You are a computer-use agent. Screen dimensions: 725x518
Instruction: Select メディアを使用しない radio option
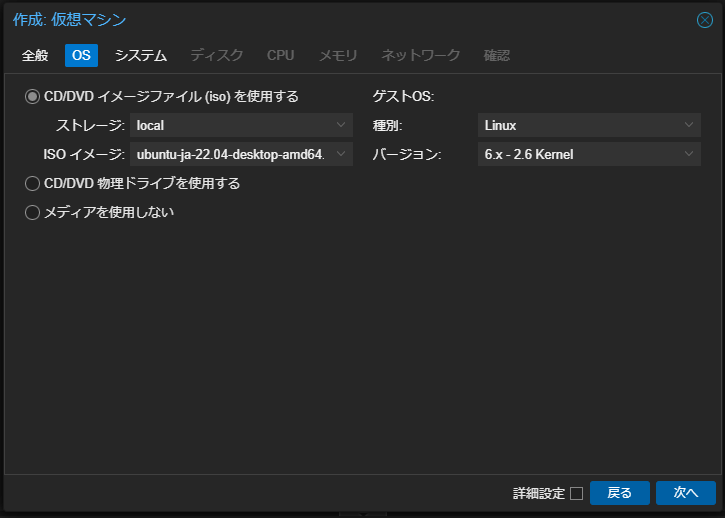32,212
